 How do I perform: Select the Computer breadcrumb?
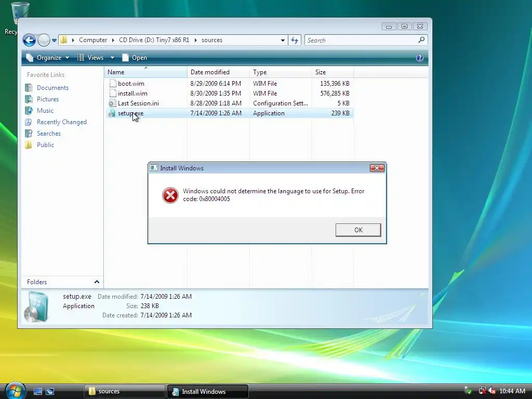pos(93,40)
